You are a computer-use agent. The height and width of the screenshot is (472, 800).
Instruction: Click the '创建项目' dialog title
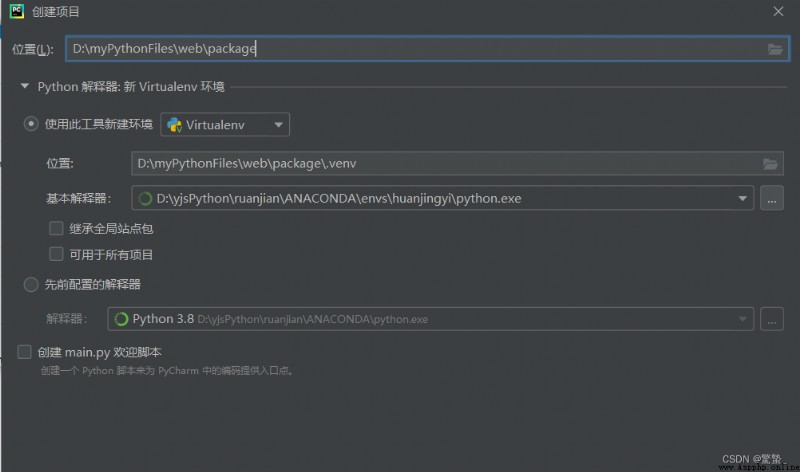56,11
